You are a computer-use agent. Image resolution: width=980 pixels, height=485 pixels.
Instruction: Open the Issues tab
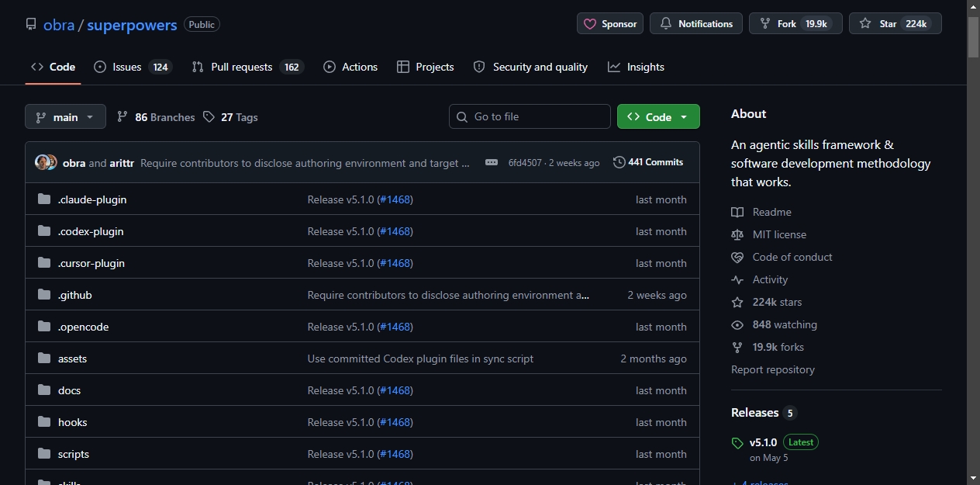(133, 67)
